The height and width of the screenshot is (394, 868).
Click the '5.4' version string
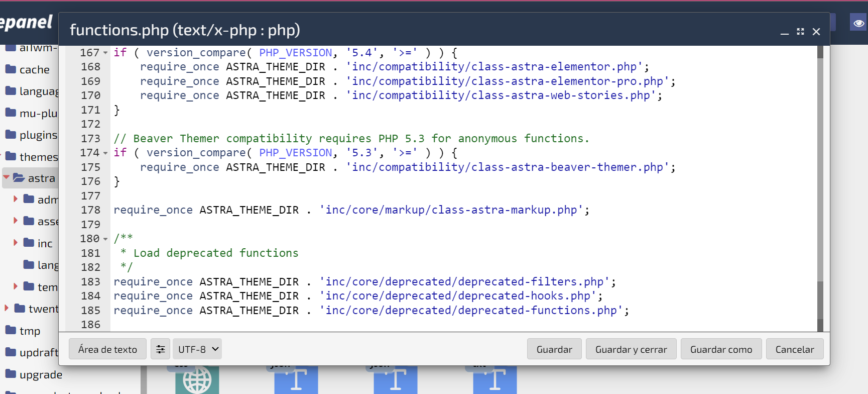coord(362,53)
